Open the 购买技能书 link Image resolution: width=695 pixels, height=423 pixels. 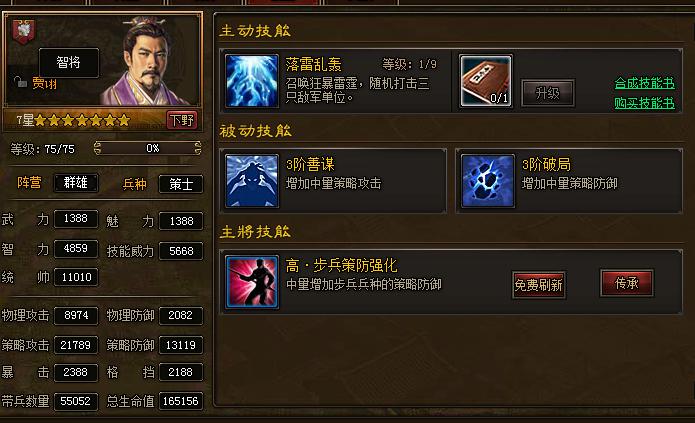click(x=644, y=103)
